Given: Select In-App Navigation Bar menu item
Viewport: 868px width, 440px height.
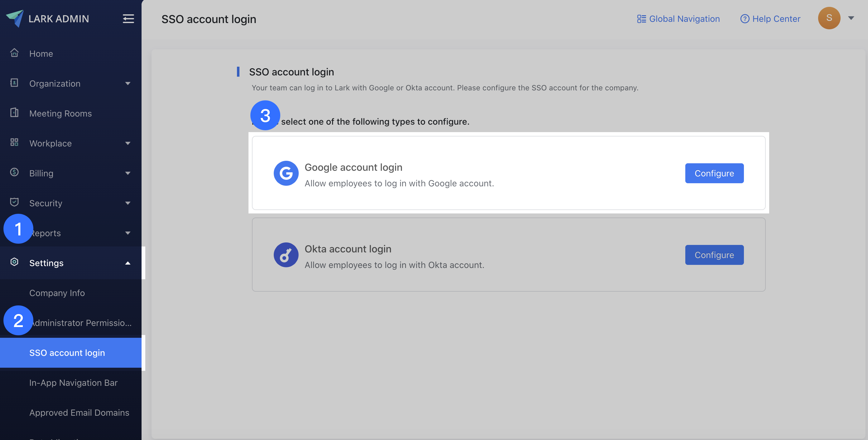Looking at the screenshot, I should click(73, 383).
